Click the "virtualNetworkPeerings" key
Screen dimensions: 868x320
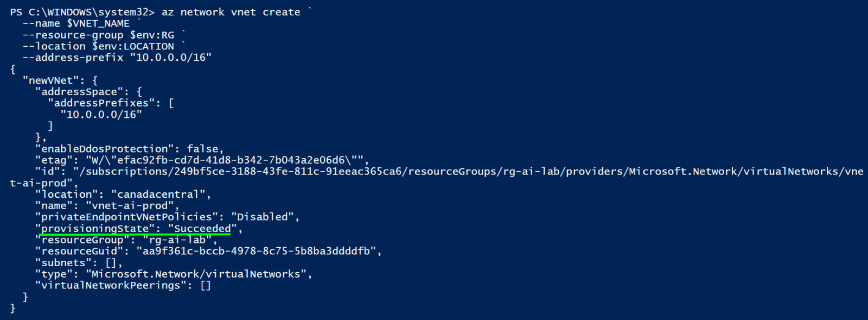click(x=111, y=286)
